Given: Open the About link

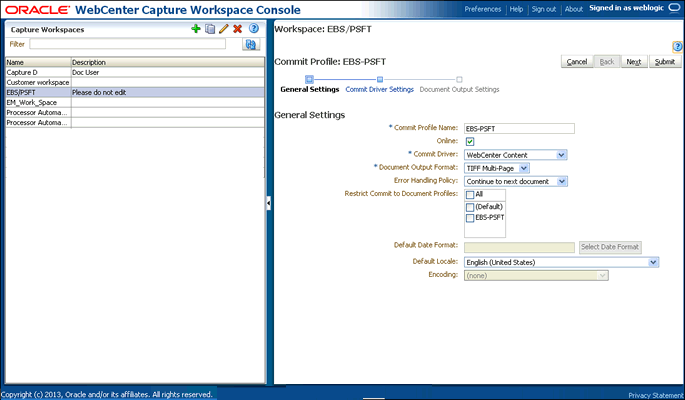Looking at the screenshot, I should (574, 9).
